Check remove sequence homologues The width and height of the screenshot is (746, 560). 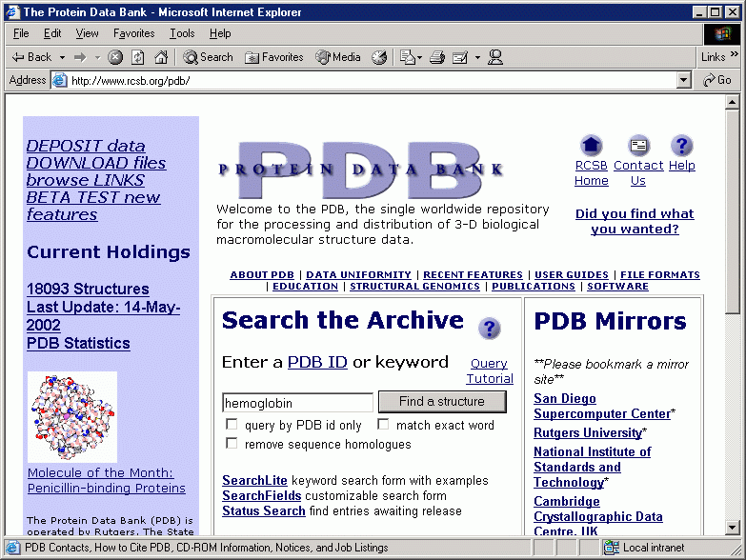tap(232, 443)
